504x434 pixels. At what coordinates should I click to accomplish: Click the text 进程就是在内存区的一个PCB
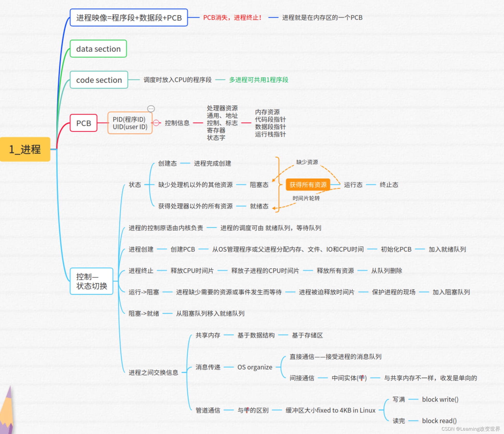tap(322, 18)
